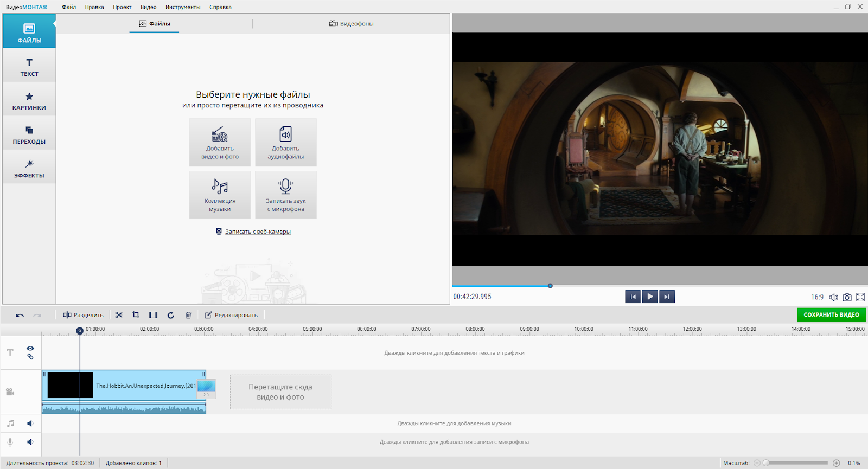868x469 pixels.
Task: Click the scissors cut icon
Action: 119,315
